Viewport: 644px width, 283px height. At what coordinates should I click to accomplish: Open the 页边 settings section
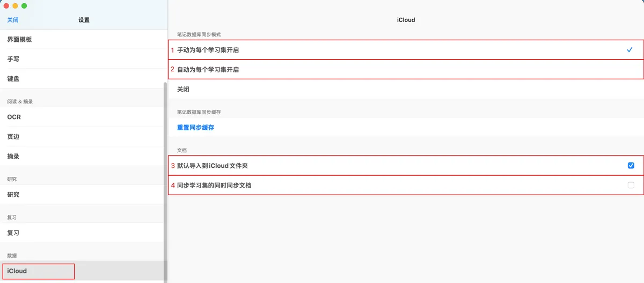point(82,137)
